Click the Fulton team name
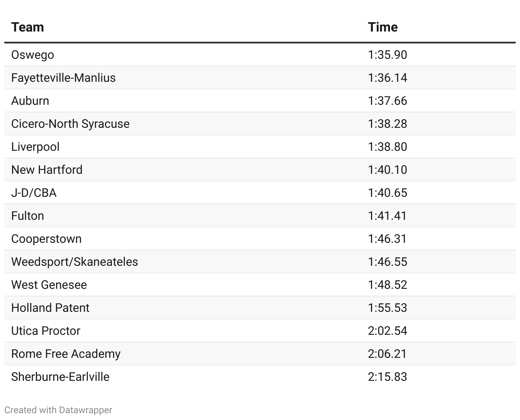Image resolution: width=520 pixels, height=420 pixels. (28, 216)
